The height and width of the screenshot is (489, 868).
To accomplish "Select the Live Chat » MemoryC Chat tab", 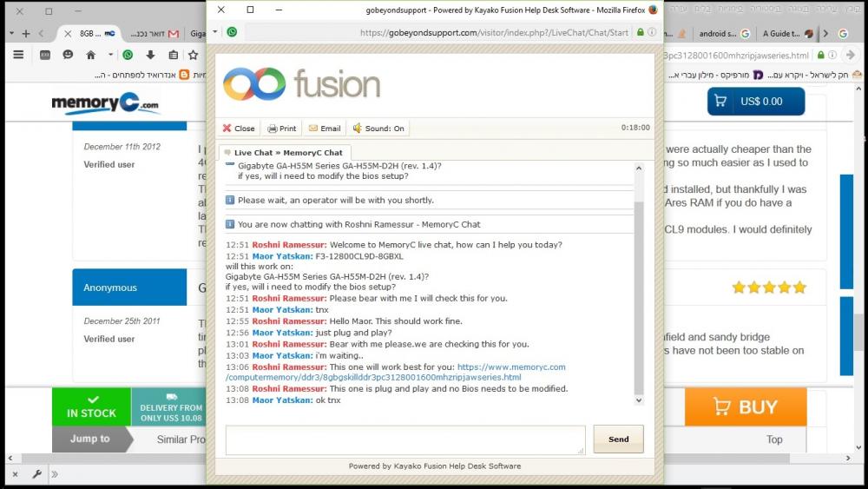I will pyautogui.click(x=285, y=153).
